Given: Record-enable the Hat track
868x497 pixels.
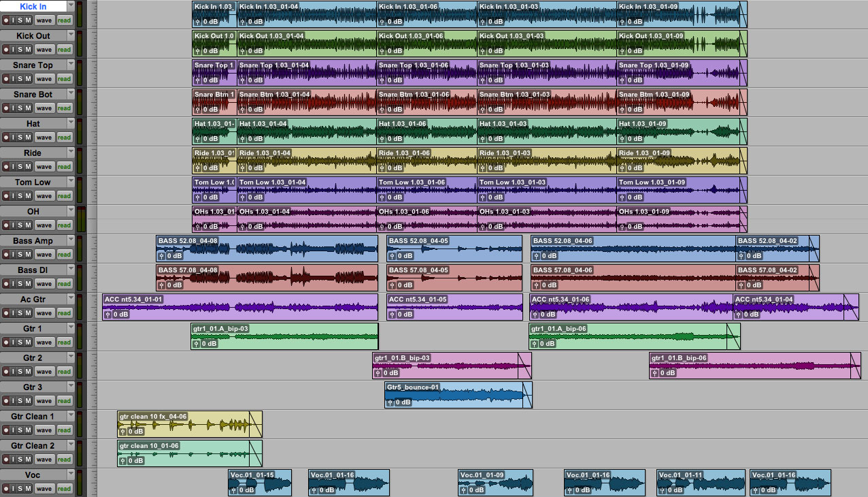Looking at the screenshot, I should click(6, 137).
